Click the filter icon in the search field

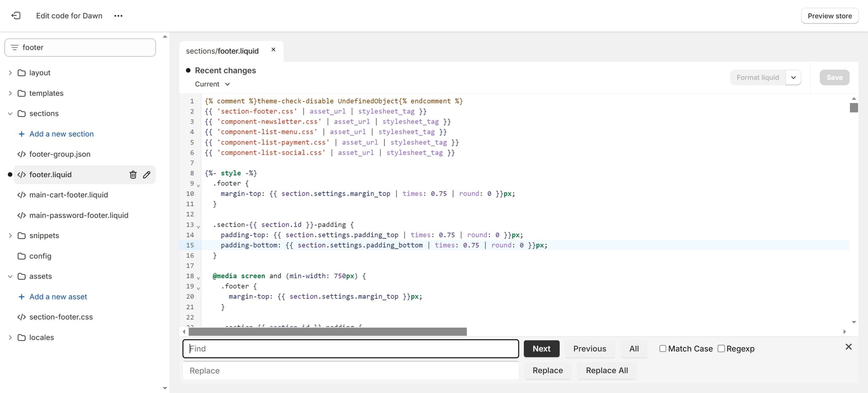(14, 47)
